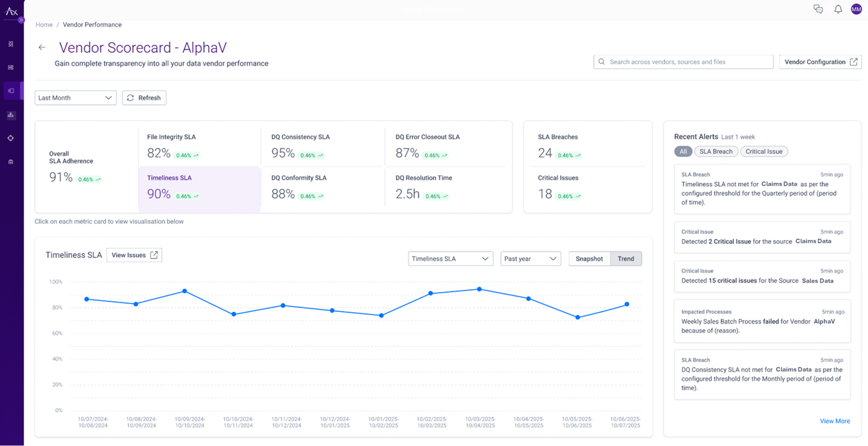Click the View More alerts link
This screenshot has width=868, height=446.
click(835, 421)
